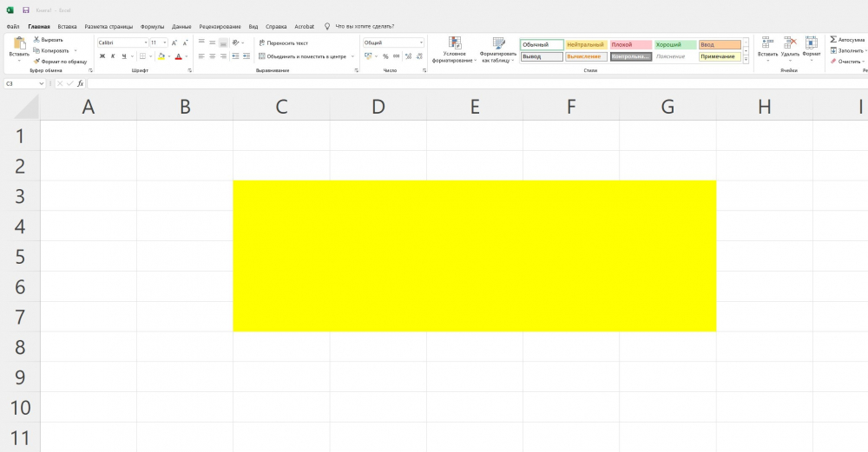Toggle italic (К) formatting
Image resolution: width=868 pixels, height=452 pixels.
click(x=112, y=56)
